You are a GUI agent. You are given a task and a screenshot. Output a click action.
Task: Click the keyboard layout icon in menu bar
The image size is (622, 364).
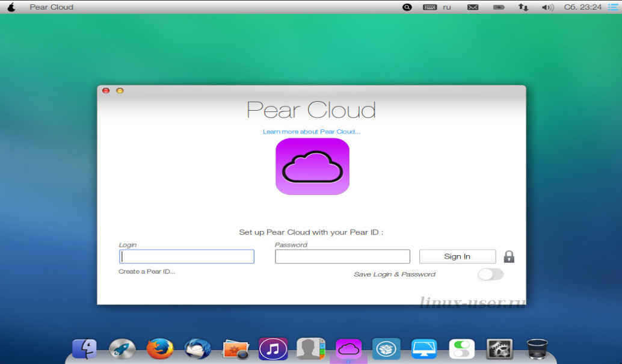point(430,7)
